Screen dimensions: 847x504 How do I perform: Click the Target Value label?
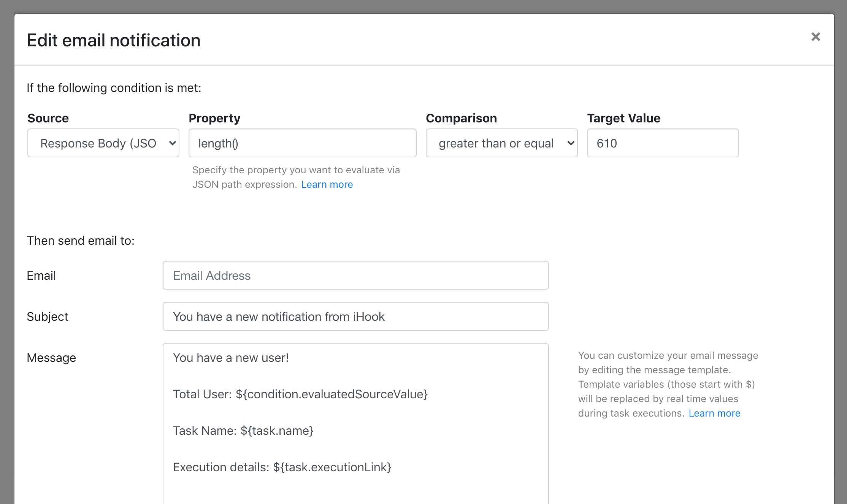(x=623, y=118)
